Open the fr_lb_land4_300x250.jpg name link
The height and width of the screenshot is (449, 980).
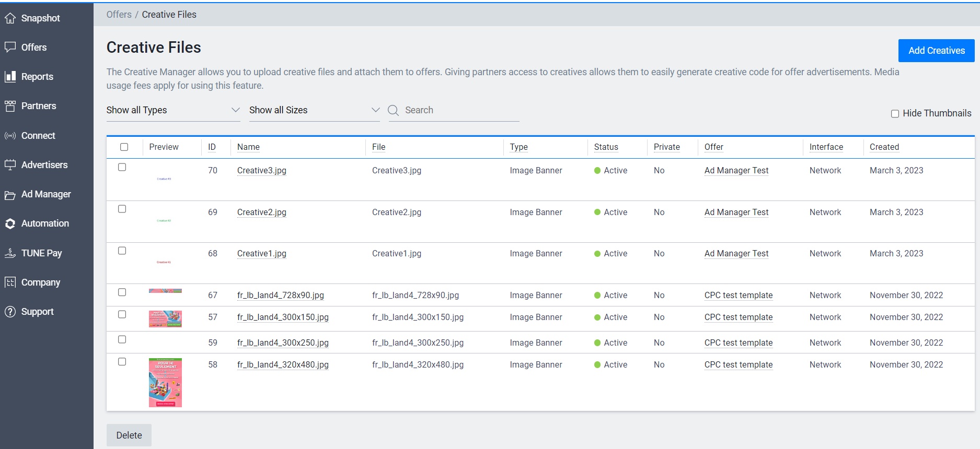[x=283, y=342]
